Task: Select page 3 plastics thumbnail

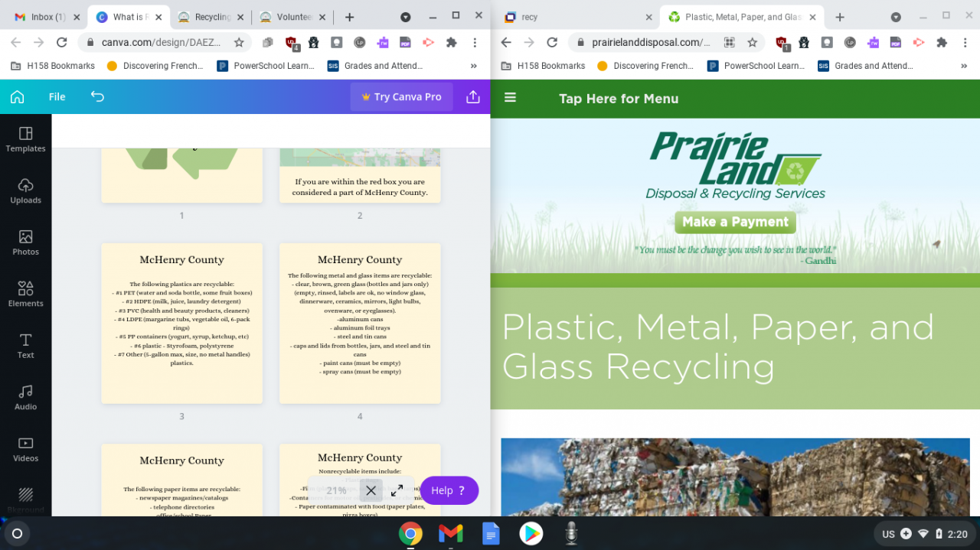Action: tap(181, 323)
